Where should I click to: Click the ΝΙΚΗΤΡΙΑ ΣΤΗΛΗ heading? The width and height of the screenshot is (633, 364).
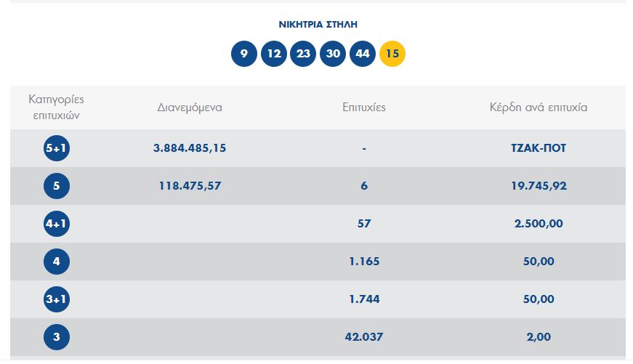(318, 25)
